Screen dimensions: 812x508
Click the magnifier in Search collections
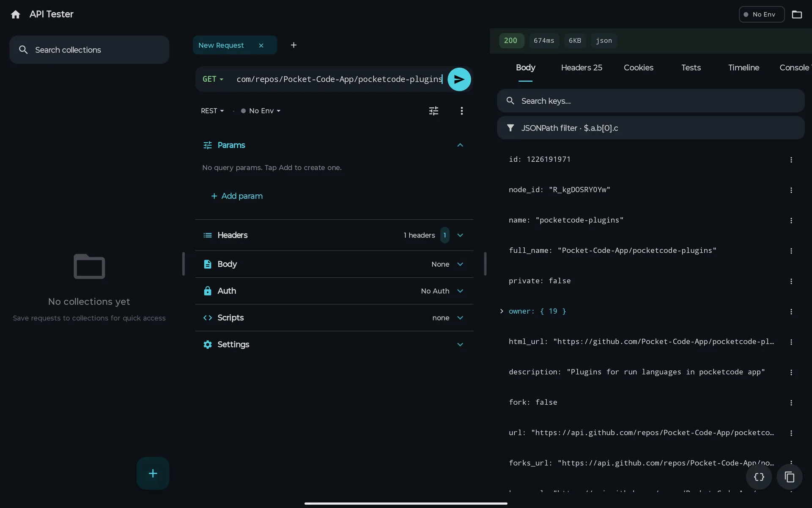[x=23, y=50]
